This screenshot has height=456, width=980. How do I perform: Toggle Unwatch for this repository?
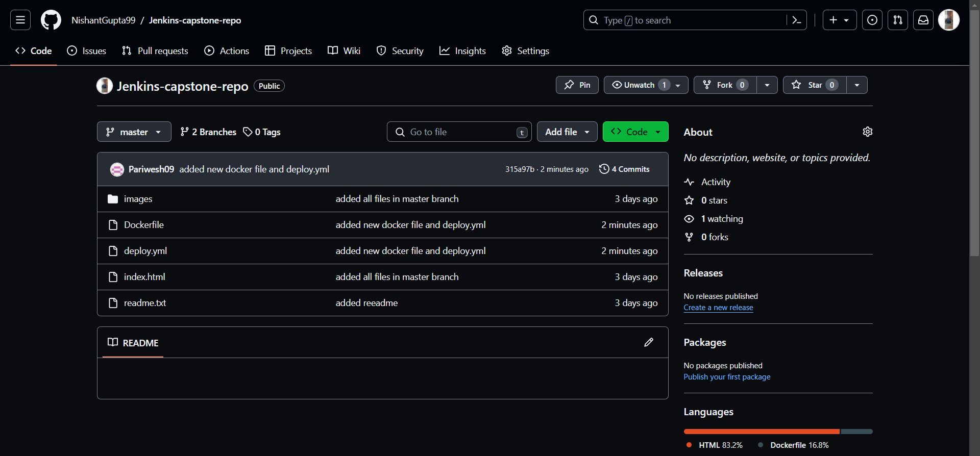point(639,85)
